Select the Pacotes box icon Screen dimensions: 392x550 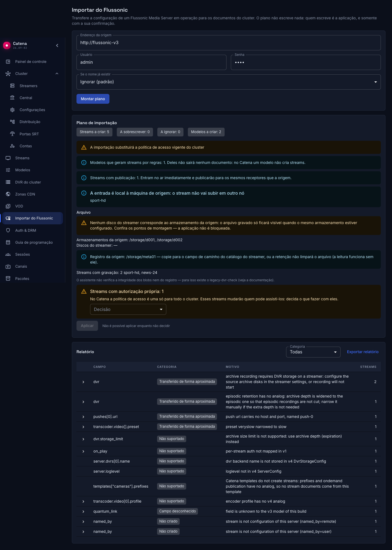coord(8,279)
